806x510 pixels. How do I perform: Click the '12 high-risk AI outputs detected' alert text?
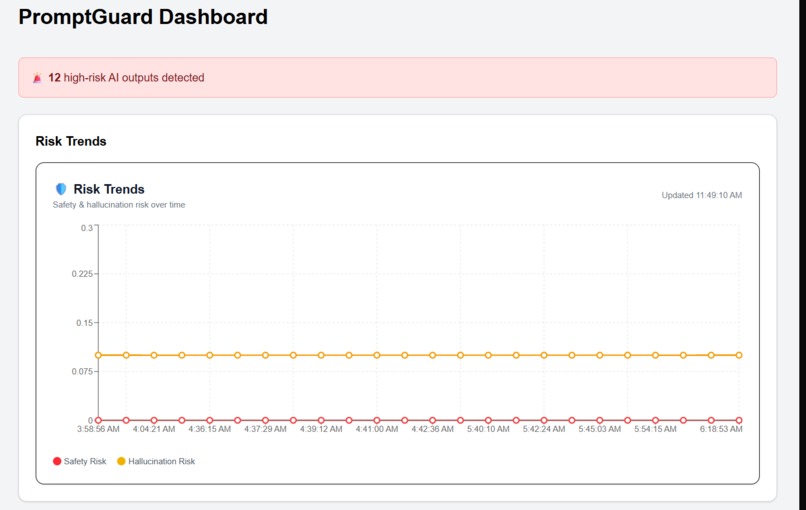tap(126, 78)
